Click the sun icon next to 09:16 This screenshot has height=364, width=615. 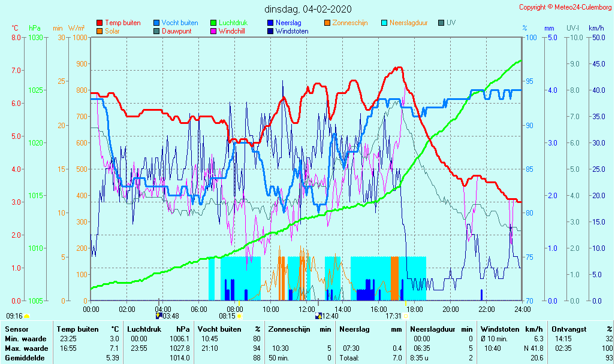[x=27, y=316]
